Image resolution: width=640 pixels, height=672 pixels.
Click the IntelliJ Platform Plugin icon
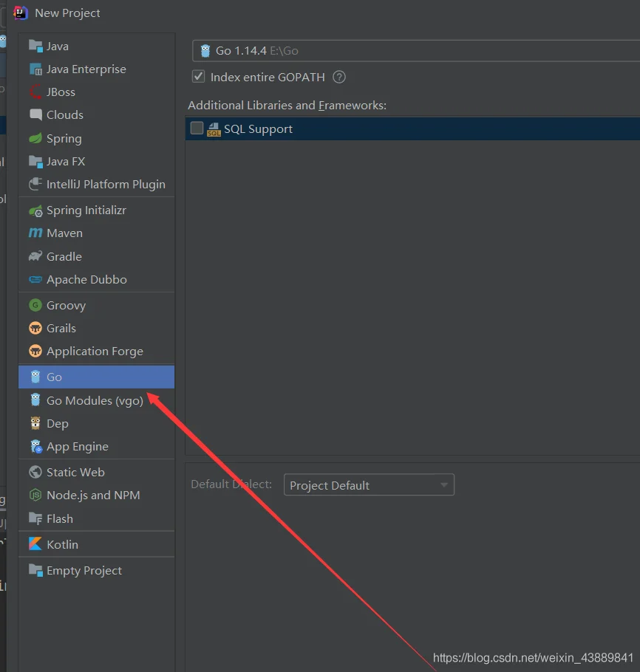point(35,185)
